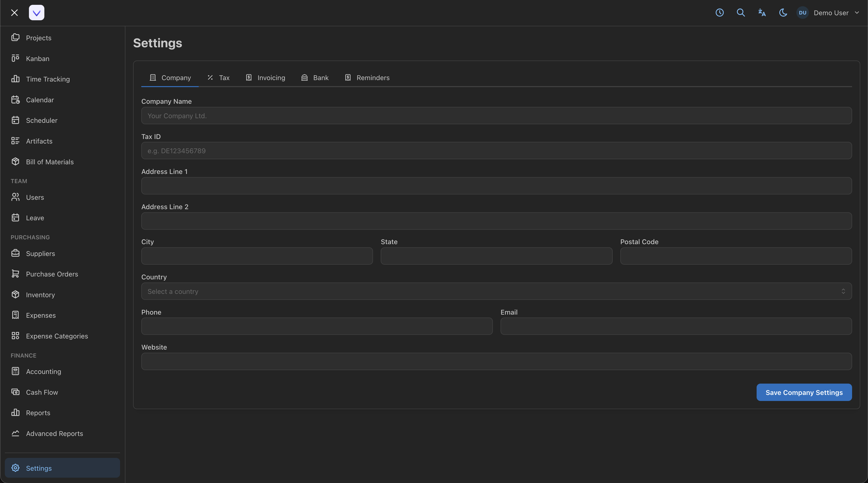This screenshot has height=483, width=868.
Task: Close the sidebar with the X icon
Action: click(14, 13)
